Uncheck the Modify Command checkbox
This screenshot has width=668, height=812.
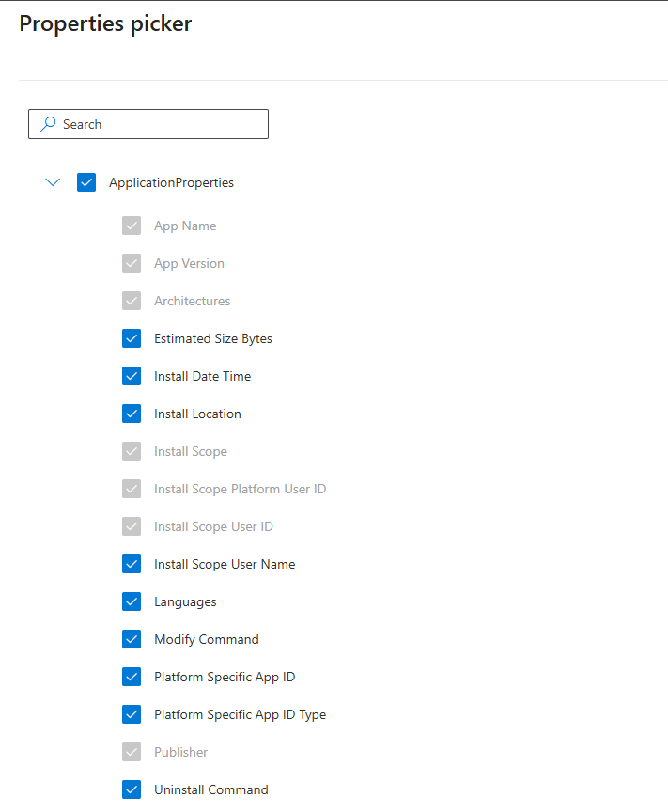pyautogui.click(x=132, y=639)
